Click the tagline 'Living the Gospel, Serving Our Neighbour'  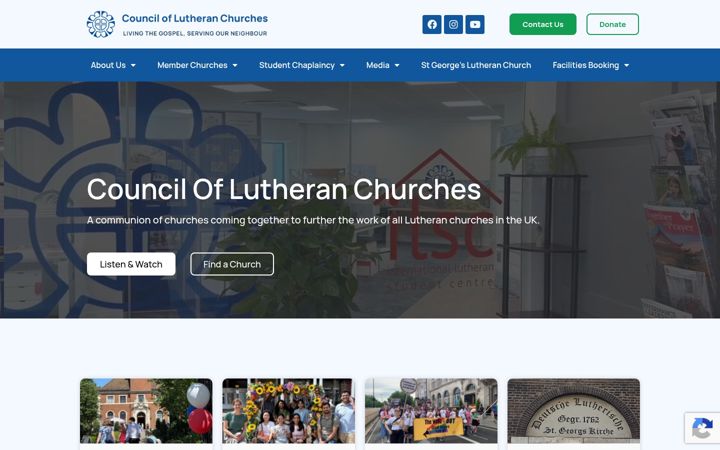(195, 34)
